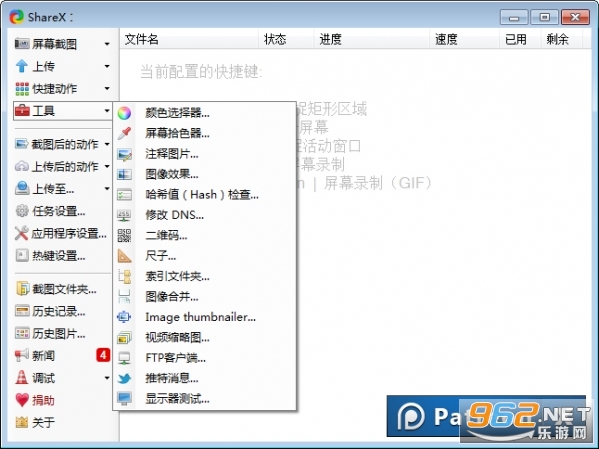
Task: Click the 屏幕截图 camera icon
Action: (x=22, y=44)
